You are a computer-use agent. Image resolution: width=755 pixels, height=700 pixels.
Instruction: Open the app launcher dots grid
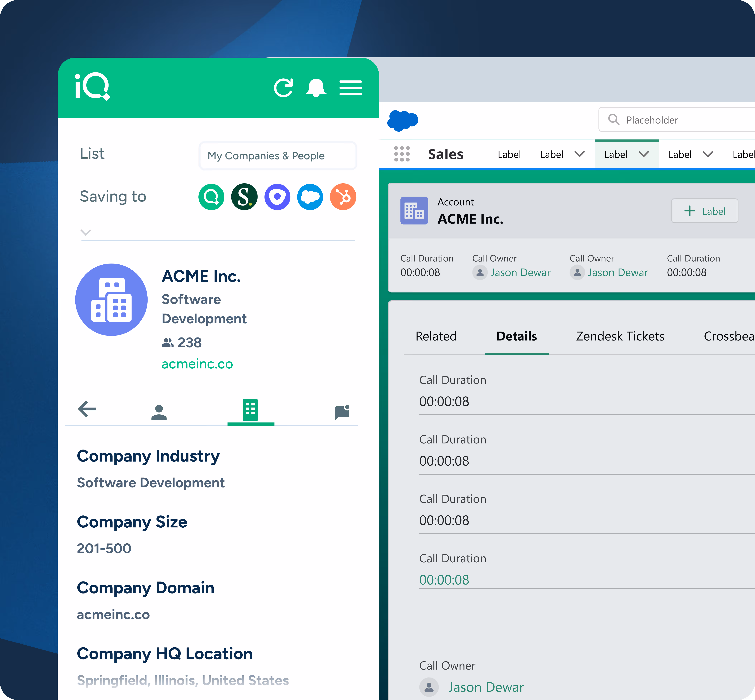tap(402, 154)
